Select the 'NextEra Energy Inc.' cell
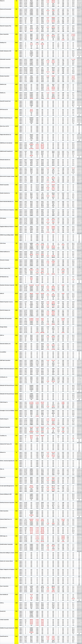This screenshot has height=644, width=82. pyautogui.click(x=7, y=419)
